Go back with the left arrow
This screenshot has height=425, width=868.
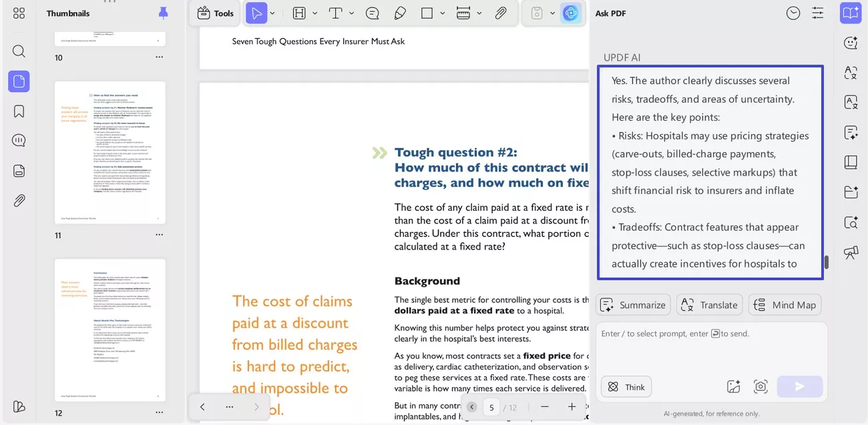coord(202,407)
